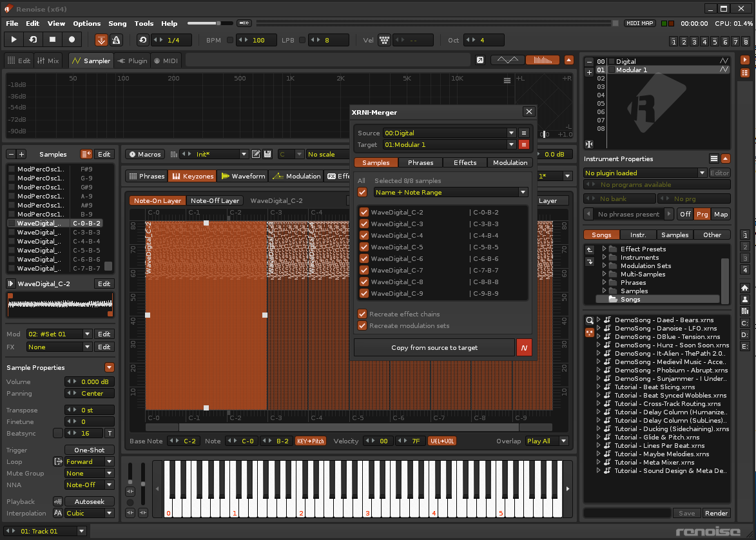Click the scopes waveform view button

[x=508, y=61]
